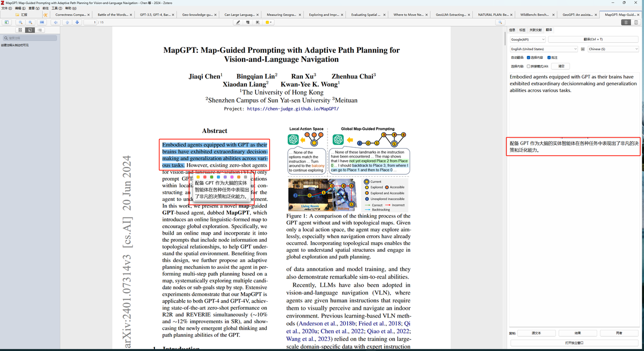Show annotations view in left sidebar
Viewport: 644px width, 351px height.
[30, 30]
